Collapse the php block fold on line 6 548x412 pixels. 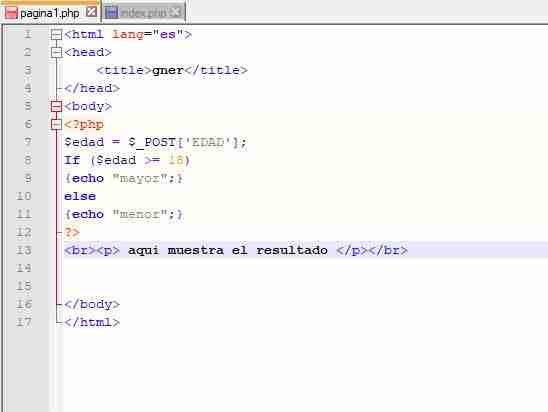point(56,124)
